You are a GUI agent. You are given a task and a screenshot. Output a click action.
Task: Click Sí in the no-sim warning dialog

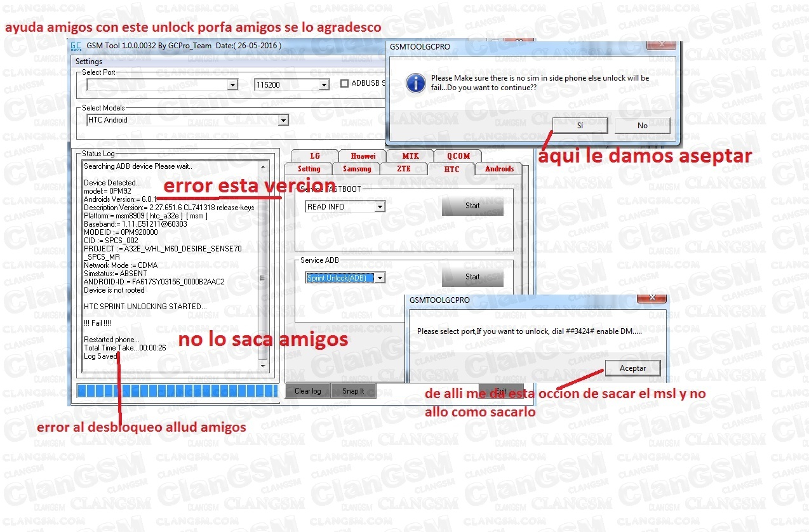(580, 126)
